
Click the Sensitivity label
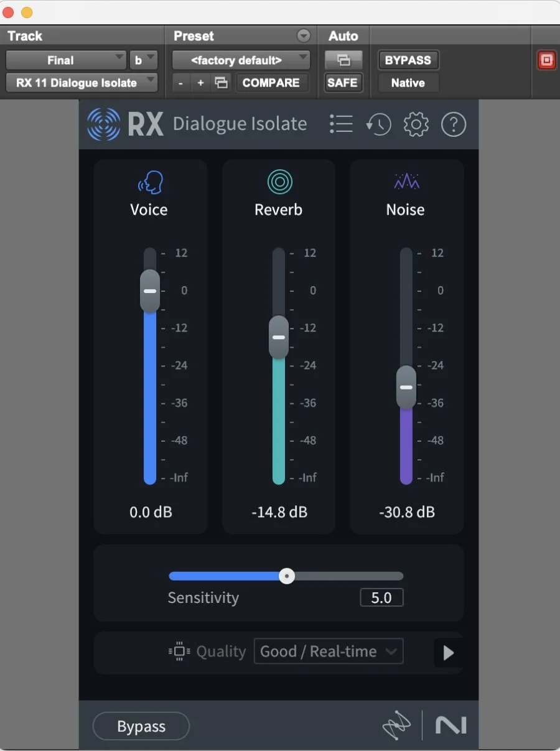(203, 598)
